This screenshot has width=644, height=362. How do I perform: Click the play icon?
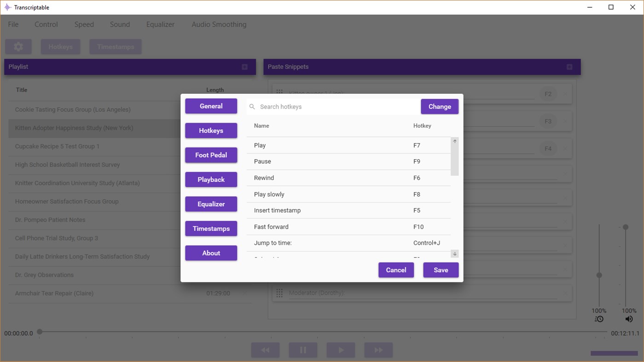[x=341, y=350]
